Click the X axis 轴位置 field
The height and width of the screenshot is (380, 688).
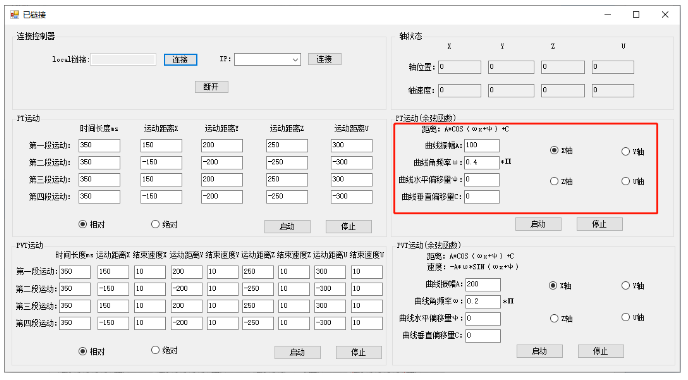click(459, 67)
